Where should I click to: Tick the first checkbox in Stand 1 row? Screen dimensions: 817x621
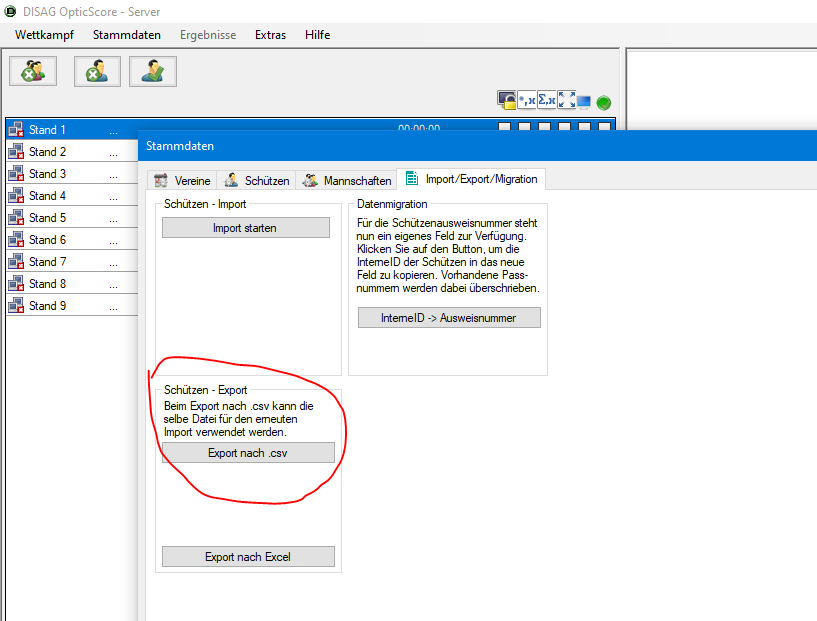click(504, 128)
